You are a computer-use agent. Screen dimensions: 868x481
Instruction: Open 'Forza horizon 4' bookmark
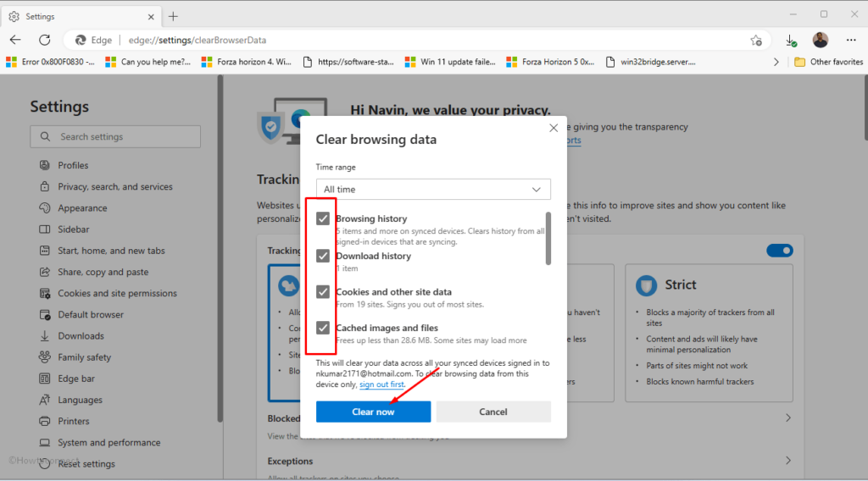[247, 62]
